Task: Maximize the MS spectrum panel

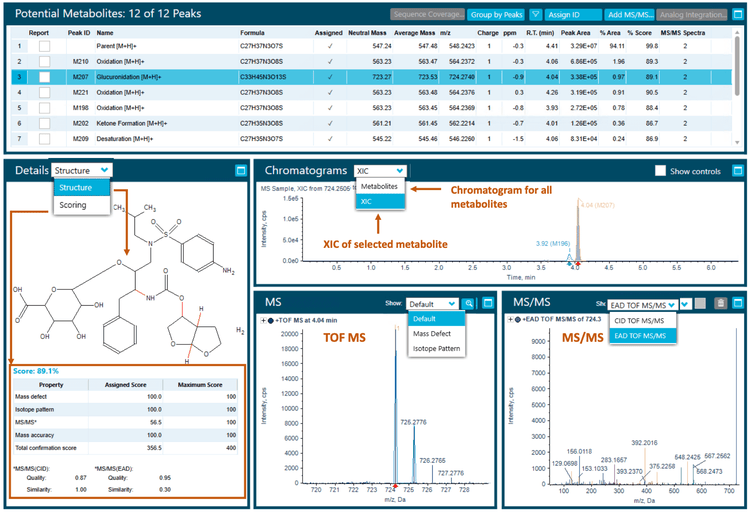Action: tap(489, 302)
